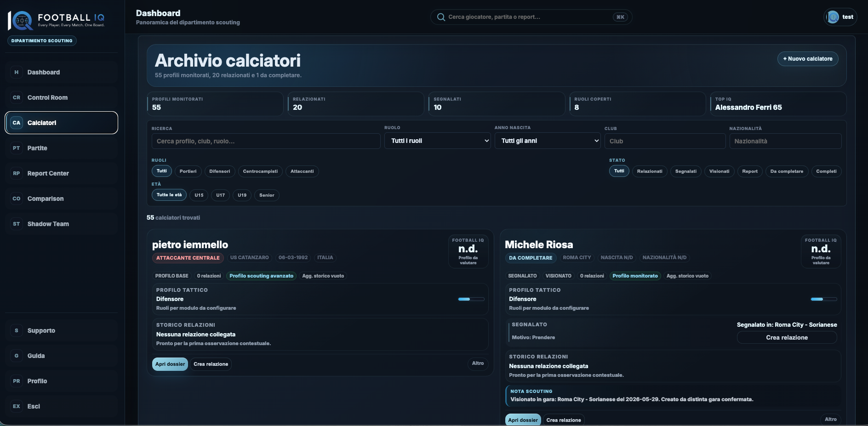Click Profilo monitorato tag
This screenshot has width=868, height=426.
[x=635, y=276]
